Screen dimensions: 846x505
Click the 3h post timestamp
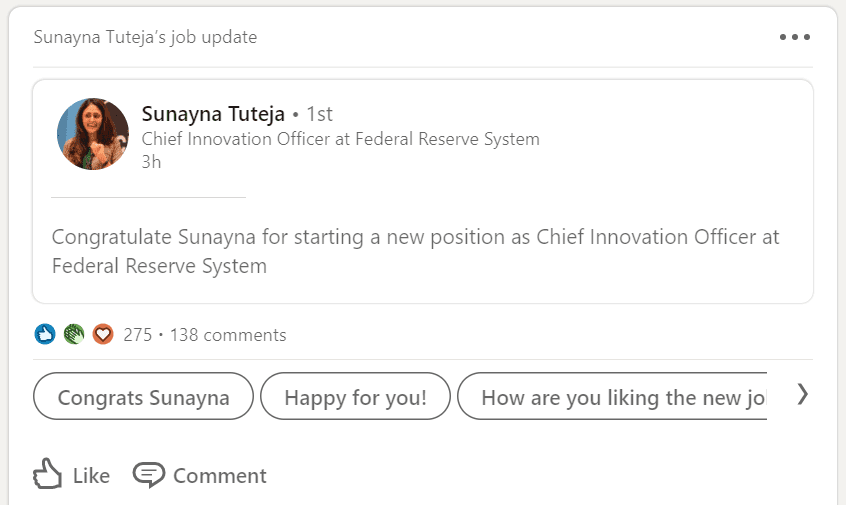pos(151,161)
